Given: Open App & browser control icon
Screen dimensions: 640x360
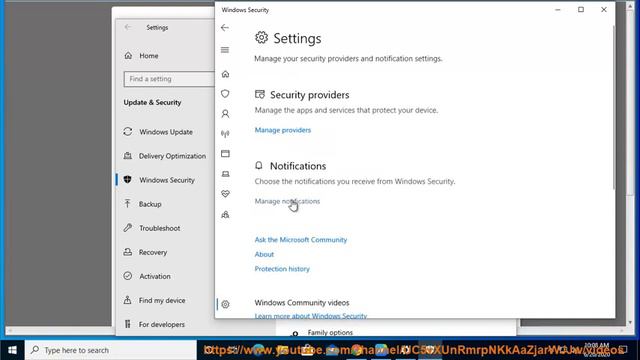Looking at the screenshot, I should [225, 154].
